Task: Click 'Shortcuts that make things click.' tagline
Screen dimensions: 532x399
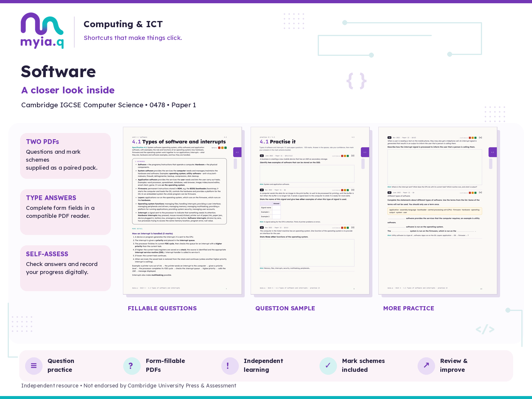Action: point(133,38)
